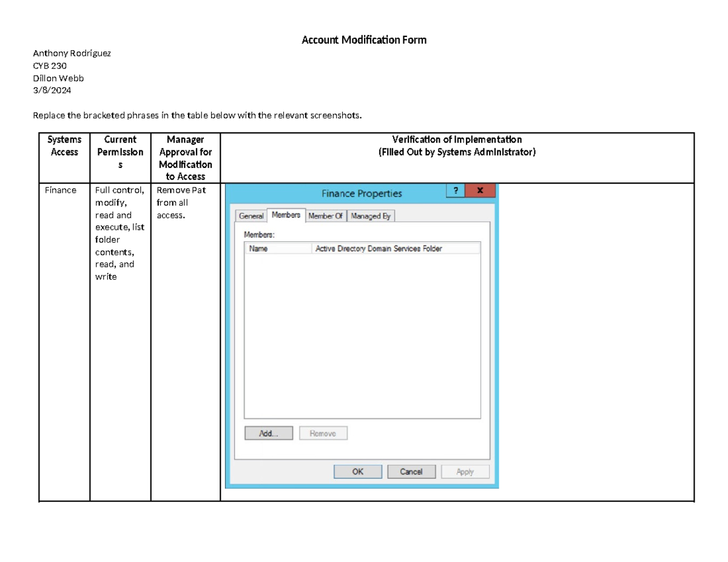Viewport: 728px width, 562px height.
Task: Click the Finance Properties help icon
Action: pos(455,190)
